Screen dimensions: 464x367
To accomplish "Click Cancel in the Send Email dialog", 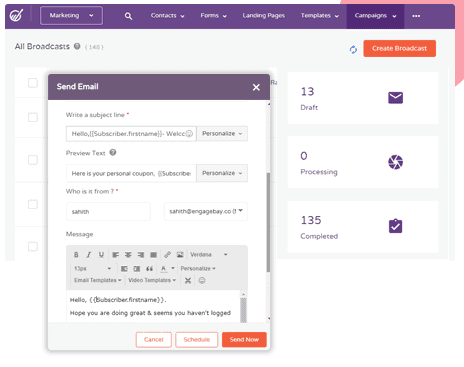I will 154,340.
